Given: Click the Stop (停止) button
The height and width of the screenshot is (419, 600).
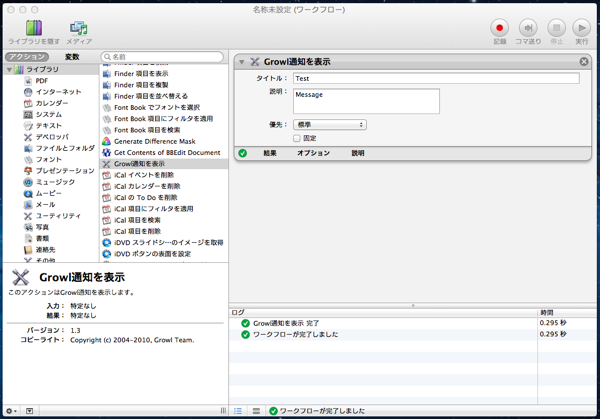Looking at the screenshot, I should [x=556, y=28].
